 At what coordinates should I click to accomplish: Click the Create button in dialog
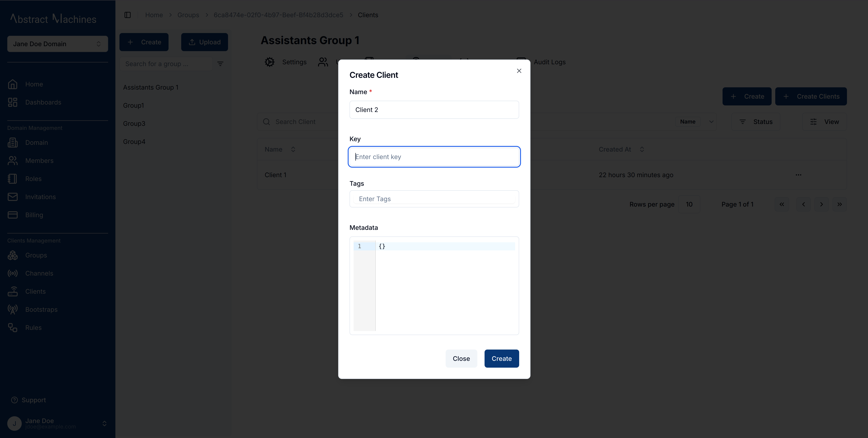[502, 358]
